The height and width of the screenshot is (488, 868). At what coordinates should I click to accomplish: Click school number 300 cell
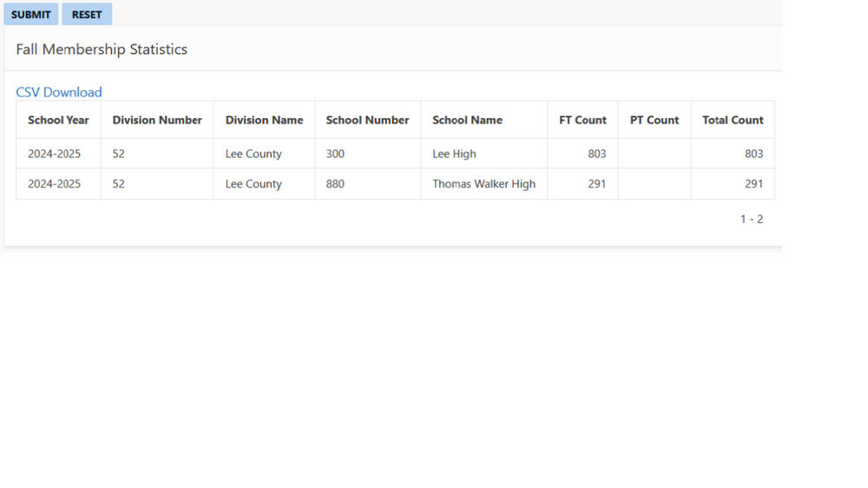[367, 154]
